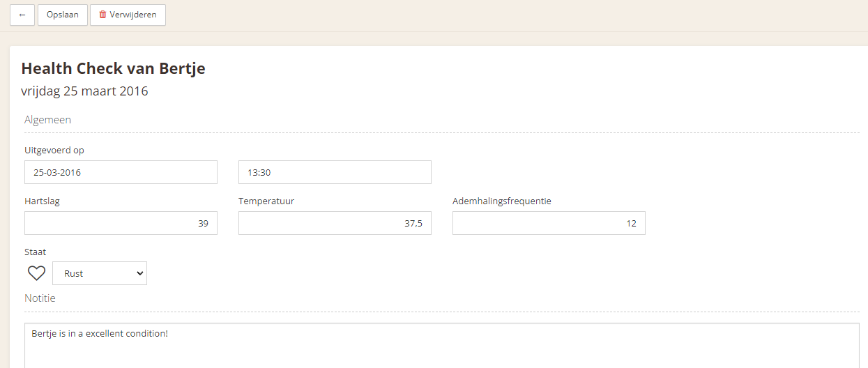Save the health check with Opslaan
The height and width of the screenshot is (368, 868).
point(63,15)
